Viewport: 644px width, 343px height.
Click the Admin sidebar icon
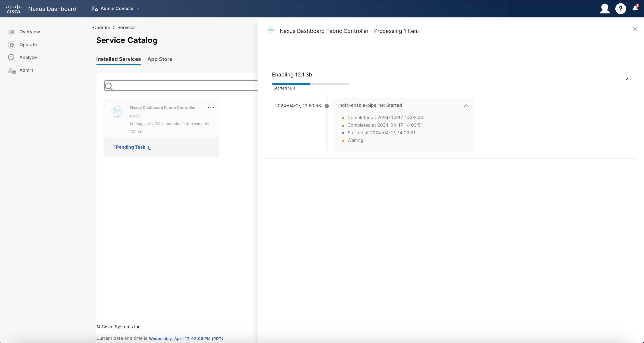tap(12, 70)
